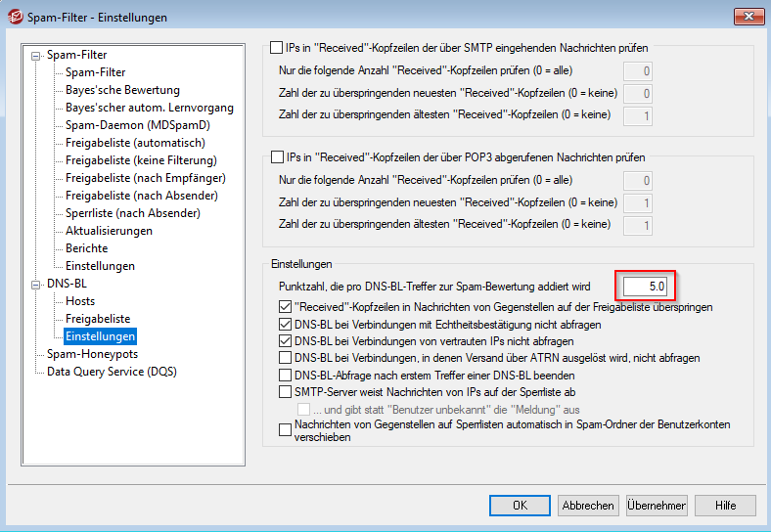The height and width of the screenshot is (532, 771).
Task: Click the DNS-BL score field showing 5.0
Action: click(645, 287)
